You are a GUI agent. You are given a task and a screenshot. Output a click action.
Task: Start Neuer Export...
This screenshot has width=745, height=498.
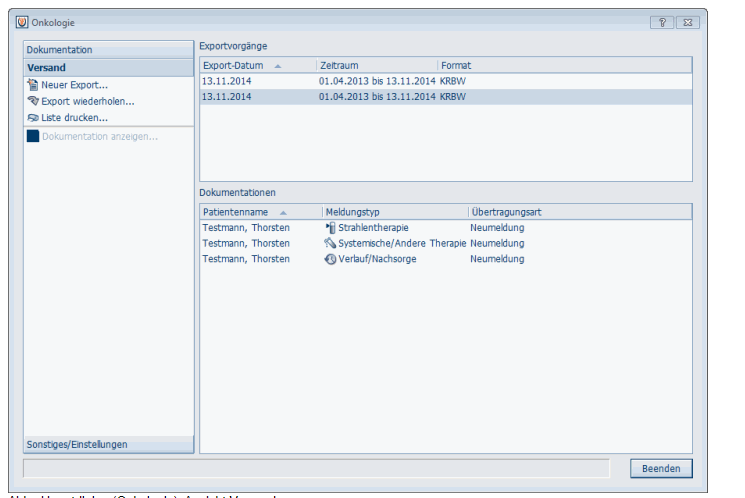[x=75, y=85]
